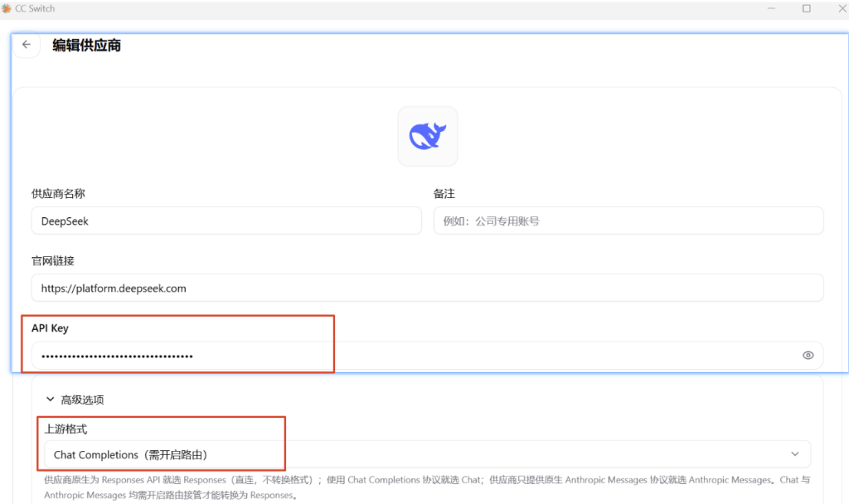Click the 备注 label
849x504 pixels.
point(444,194)
